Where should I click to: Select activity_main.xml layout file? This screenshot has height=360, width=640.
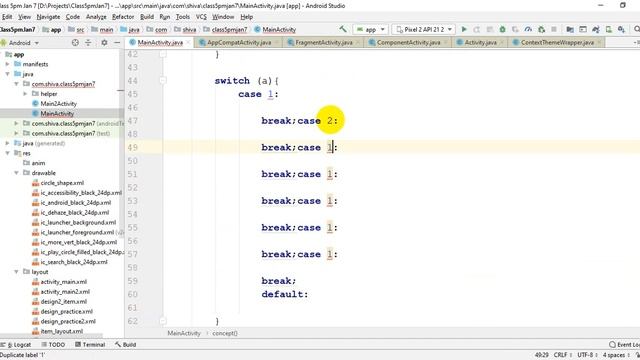[x=64, y=282]
